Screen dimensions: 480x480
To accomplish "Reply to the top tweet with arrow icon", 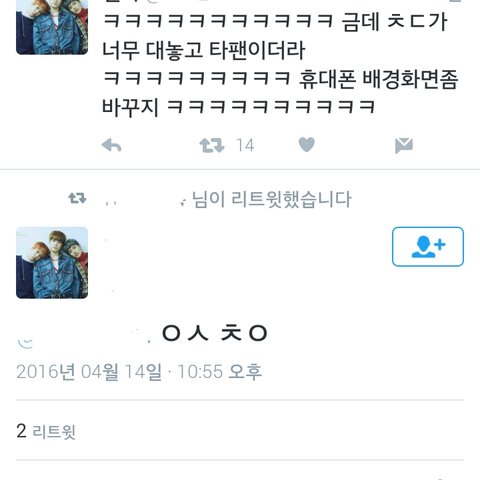I will pyautogui.click(x=111, y=146).
